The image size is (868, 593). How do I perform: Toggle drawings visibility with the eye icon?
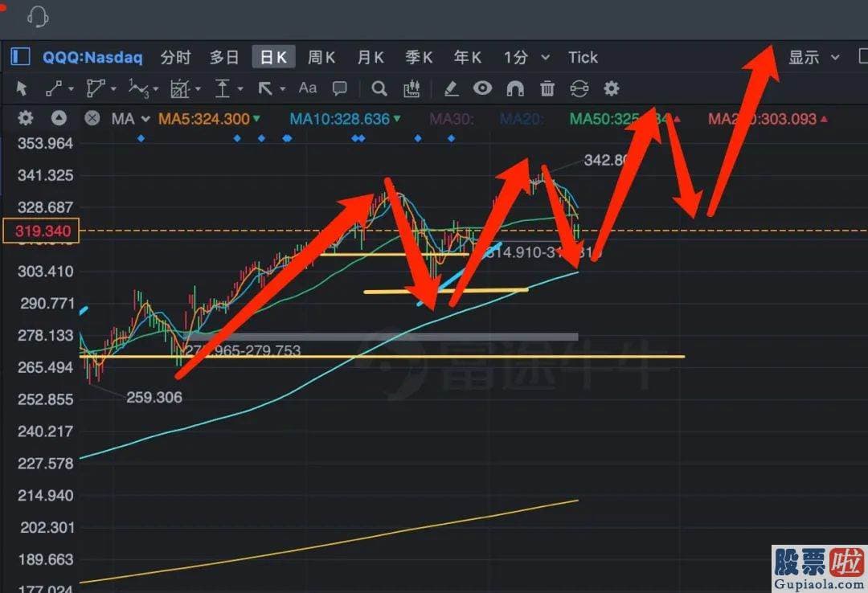(482, 88)
